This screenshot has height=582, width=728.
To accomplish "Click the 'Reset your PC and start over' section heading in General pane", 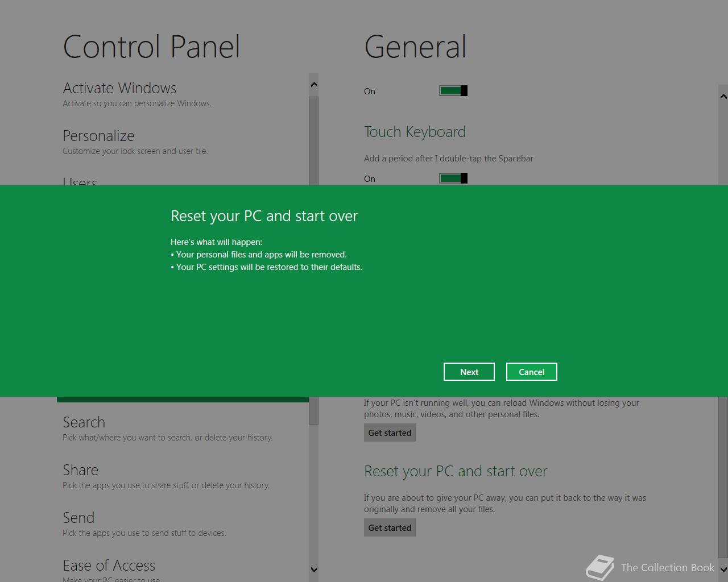I will [x=456, y=471].
